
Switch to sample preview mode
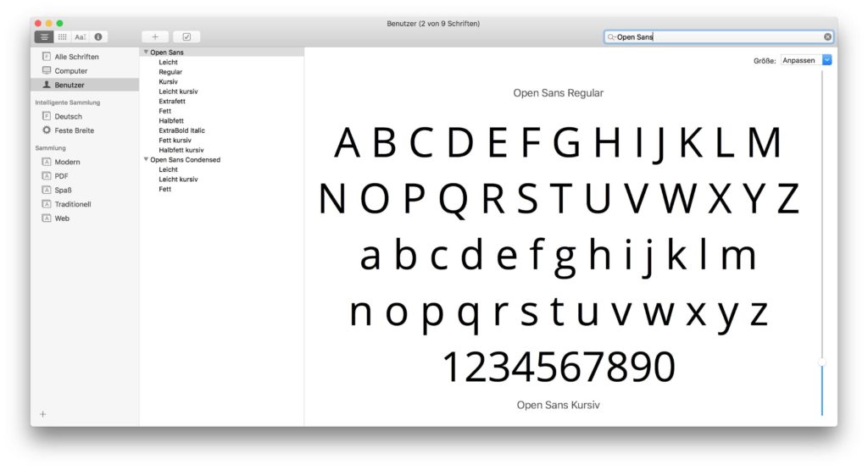(x=45, y=36)
